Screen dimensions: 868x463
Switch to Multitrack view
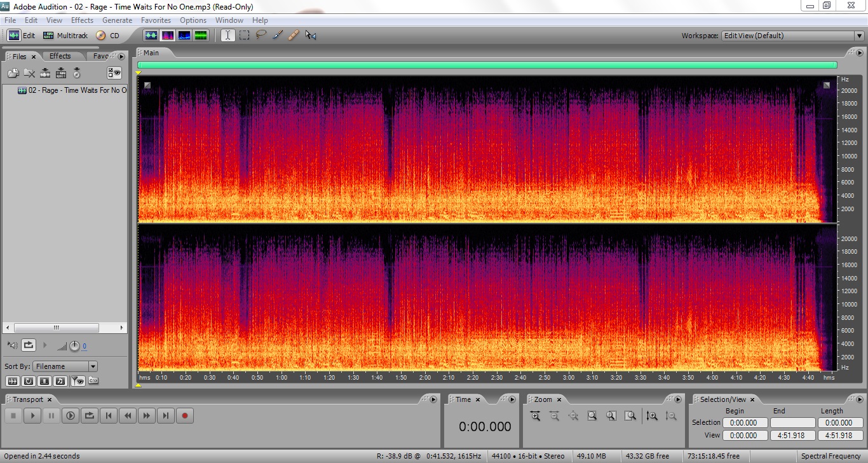click(x=65, y=36)
